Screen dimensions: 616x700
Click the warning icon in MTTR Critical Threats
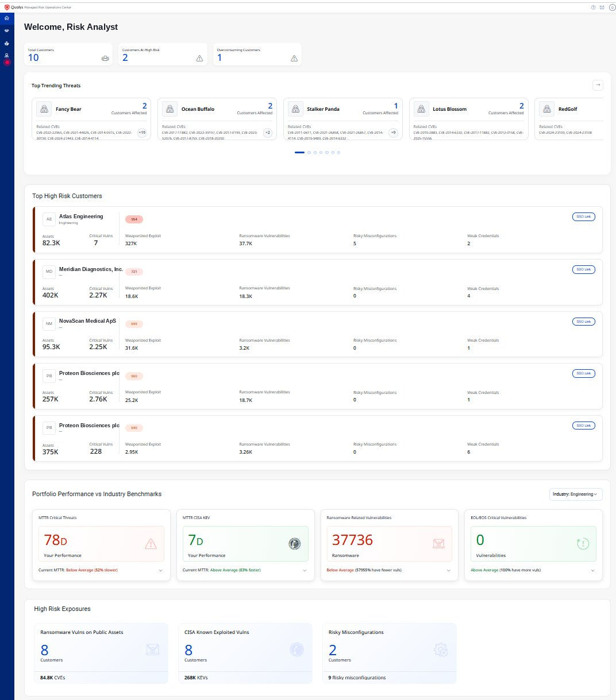151,544
